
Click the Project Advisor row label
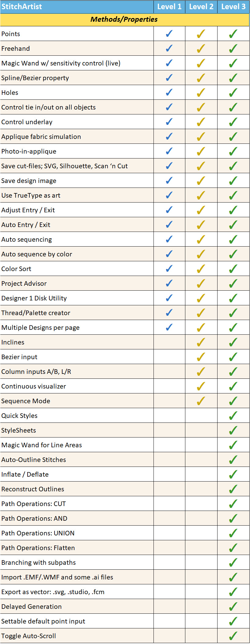(24, 284)
